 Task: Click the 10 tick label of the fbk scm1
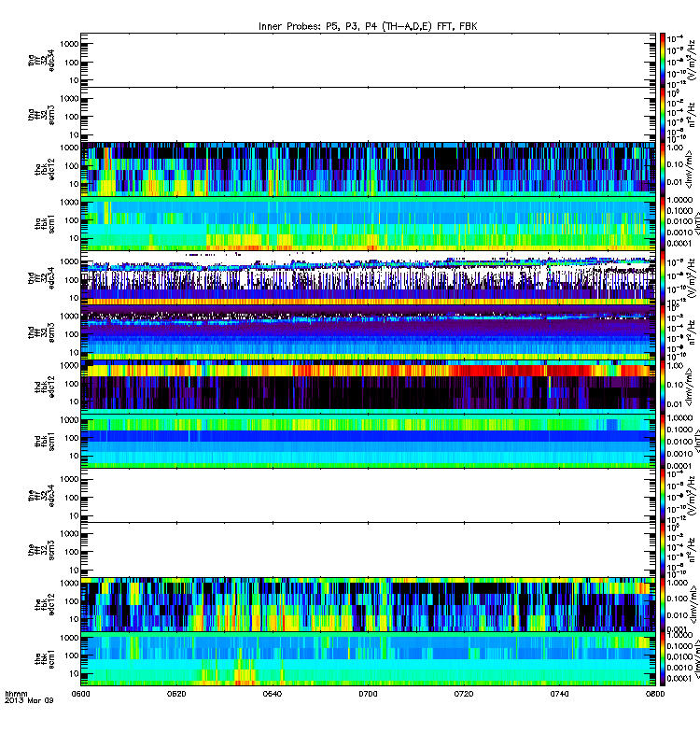(x=74, y=673)
